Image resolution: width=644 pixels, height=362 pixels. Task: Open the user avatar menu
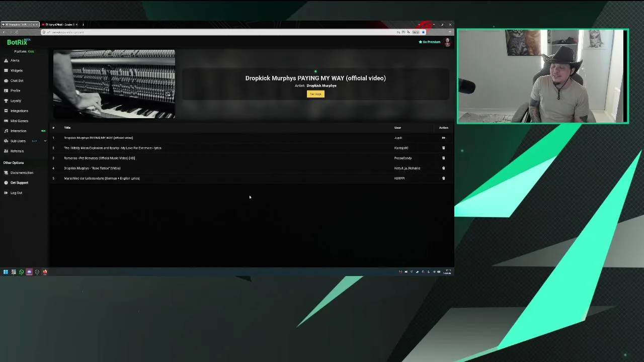point(447,42)
